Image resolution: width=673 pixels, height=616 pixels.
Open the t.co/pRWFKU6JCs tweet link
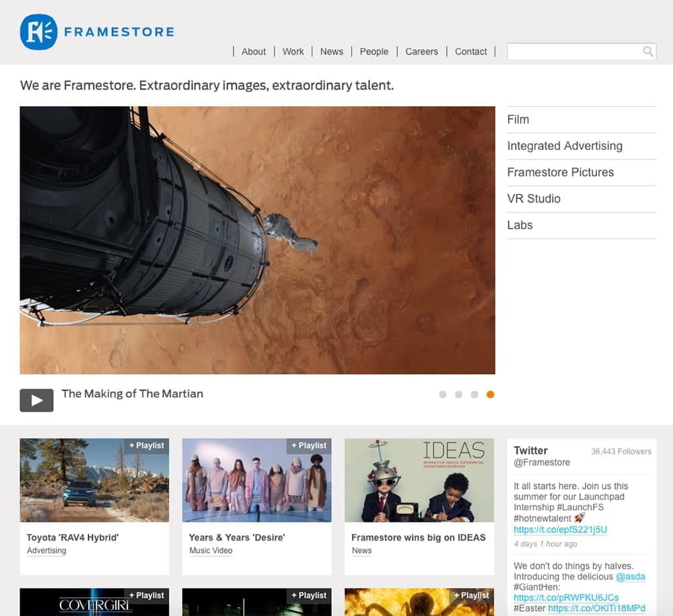pyautogui.click(x=566, y=598)
